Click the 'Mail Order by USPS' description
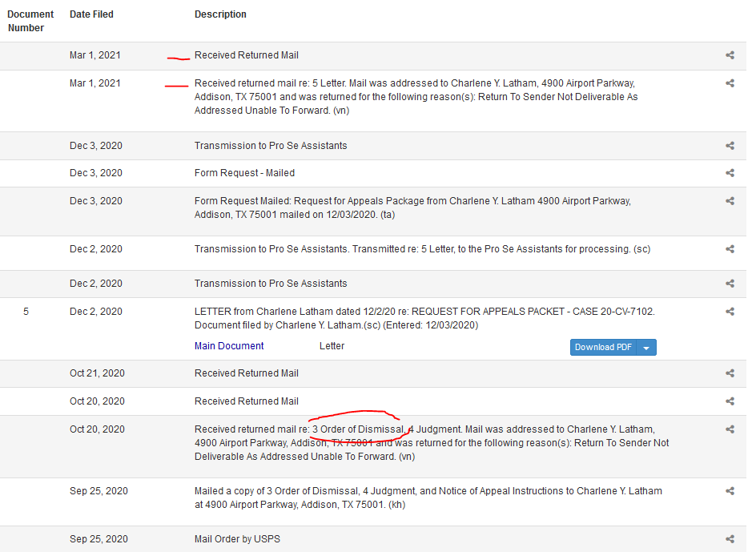The image size is (756, 552). pos(237,539)
